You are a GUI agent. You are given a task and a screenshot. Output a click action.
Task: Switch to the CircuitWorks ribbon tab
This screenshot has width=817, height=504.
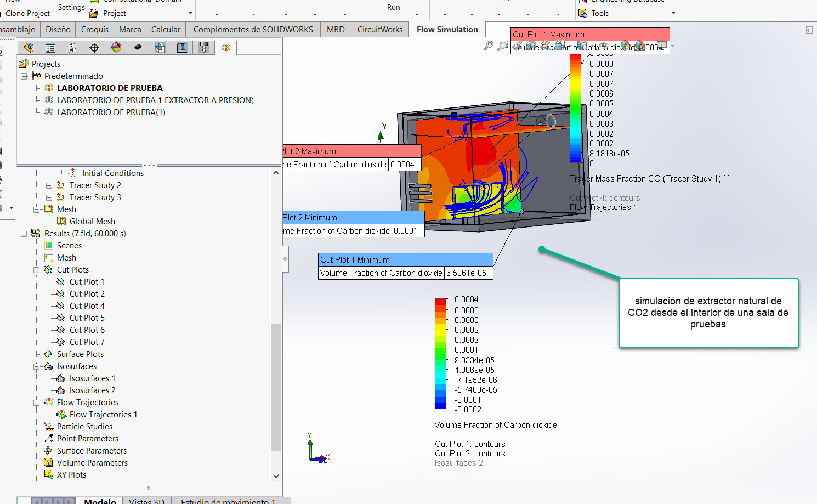click(x=380, y=30)
